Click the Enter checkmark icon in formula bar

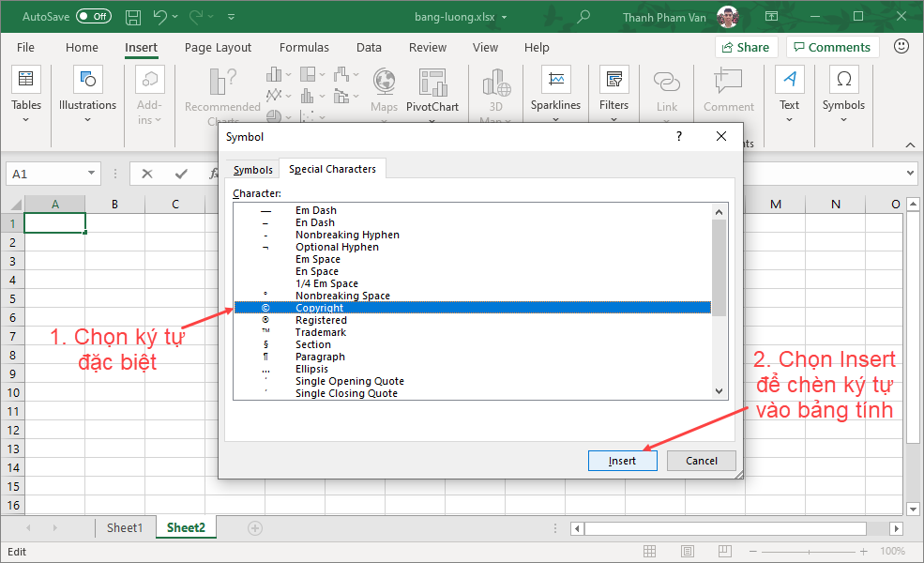pyautogui.click(x=181, y=174)
